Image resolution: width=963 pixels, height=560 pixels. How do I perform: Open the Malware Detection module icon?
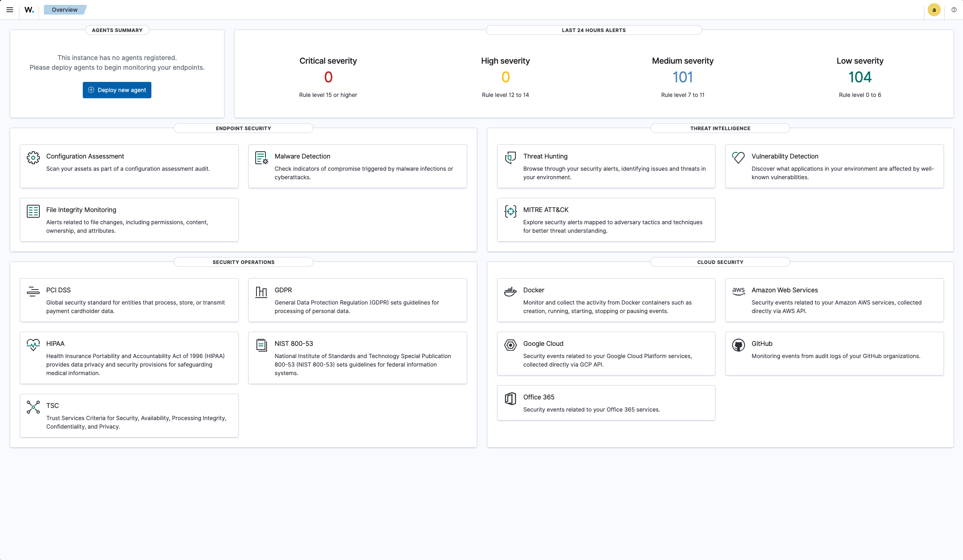[261, 157]
